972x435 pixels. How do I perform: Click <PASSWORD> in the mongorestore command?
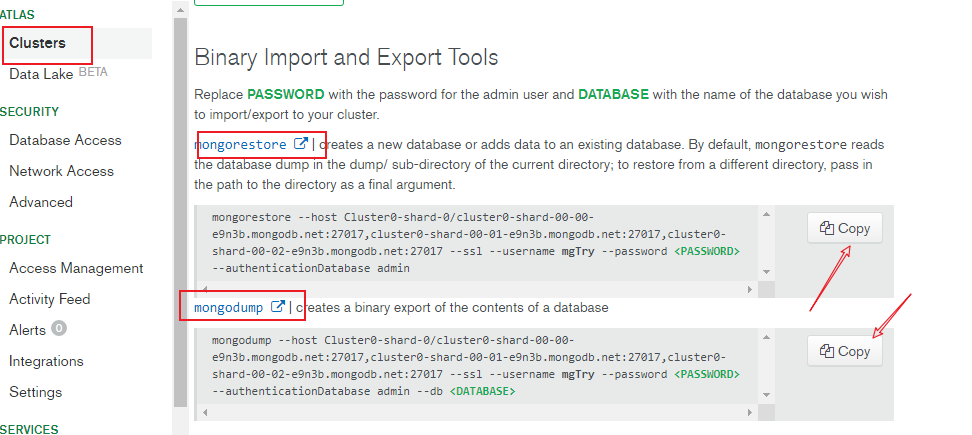[x=707, y=252]
